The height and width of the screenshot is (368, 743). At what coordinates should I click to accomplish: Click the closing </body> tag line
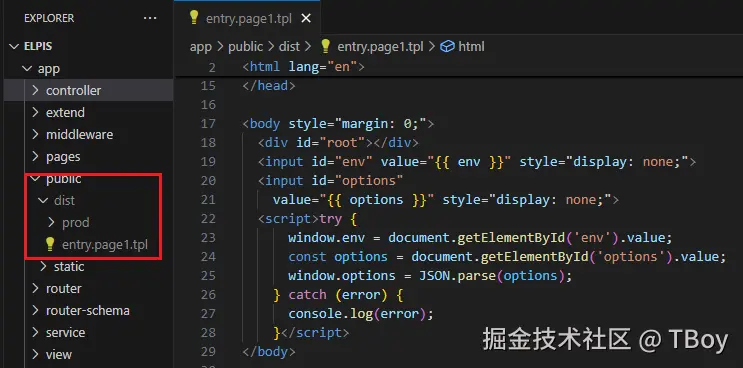(x=269, y=351)
